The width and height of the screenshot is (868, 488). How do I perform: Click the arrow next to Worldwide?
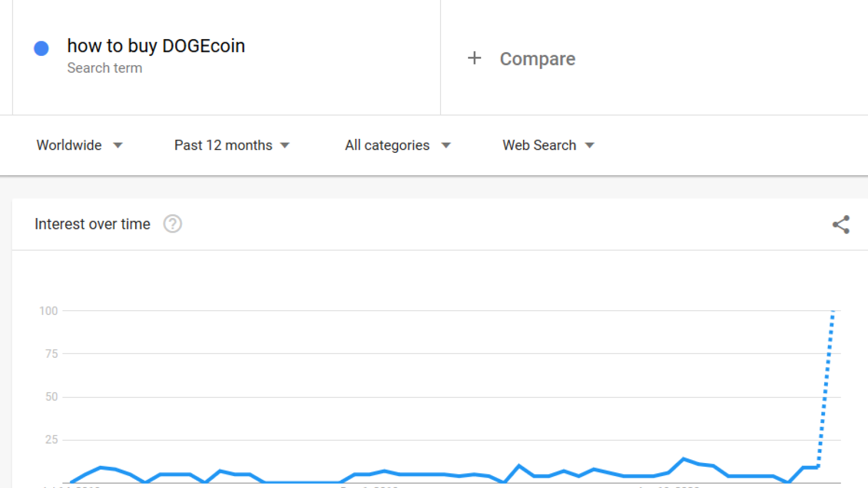coord(118,145)
